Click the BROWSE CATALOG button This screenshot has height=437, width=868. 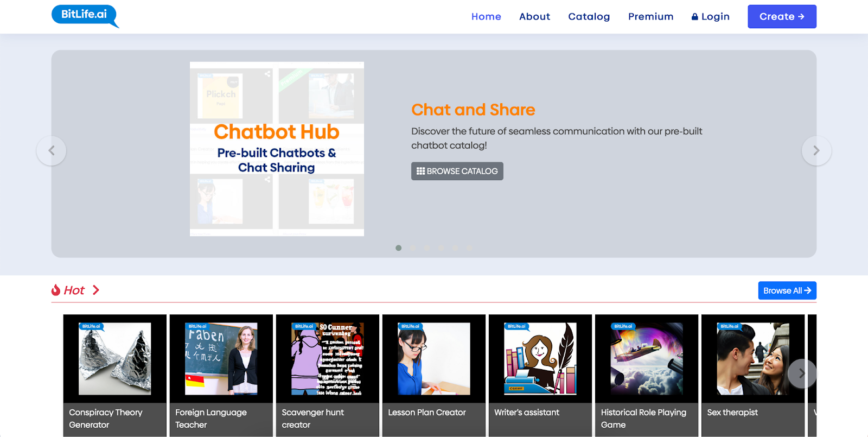click(457, 171)
